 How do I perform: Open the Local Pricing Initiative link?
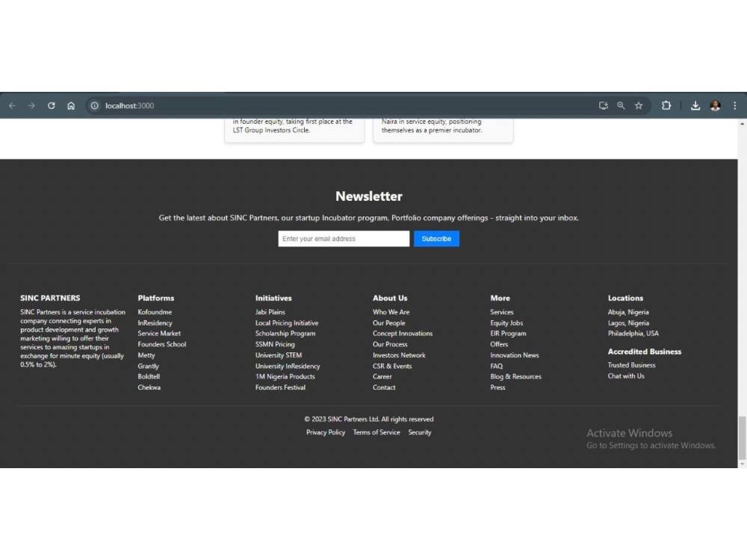click(287, 323)
